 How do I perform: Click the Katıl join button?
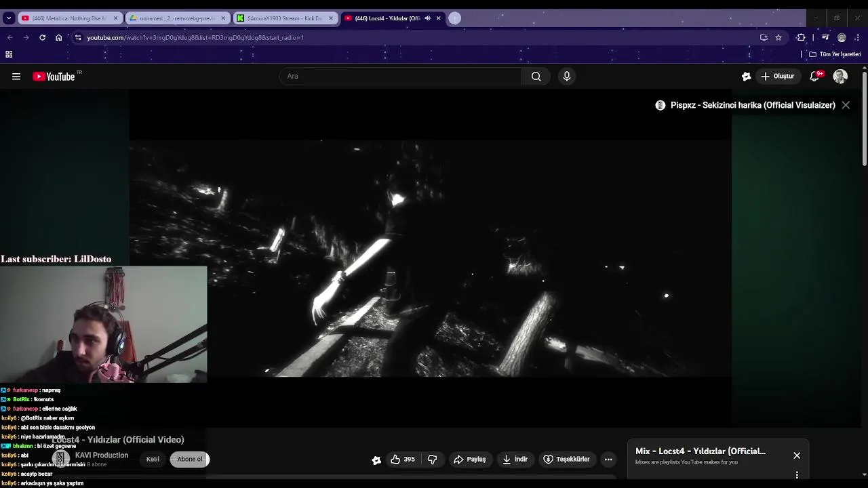click(153, 460)
